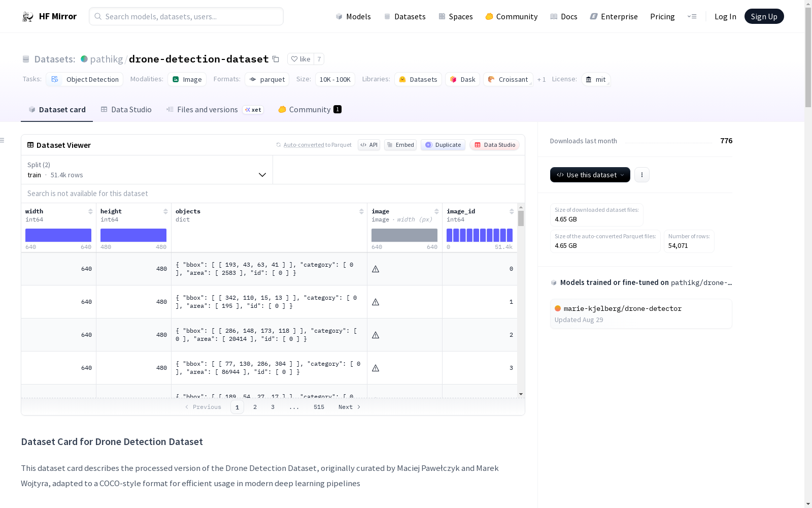Select the parquet format tag
The image size is (812, 508).
(267, 79)
